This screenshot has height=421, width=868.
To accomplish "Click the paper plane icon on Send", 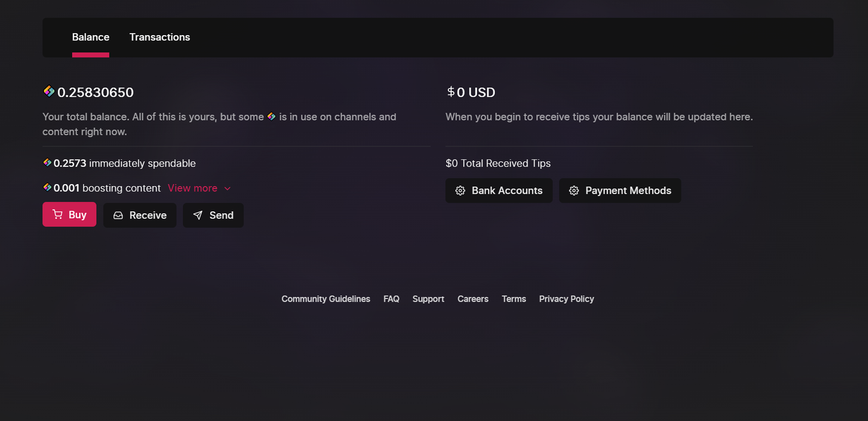I will (198, 215).
